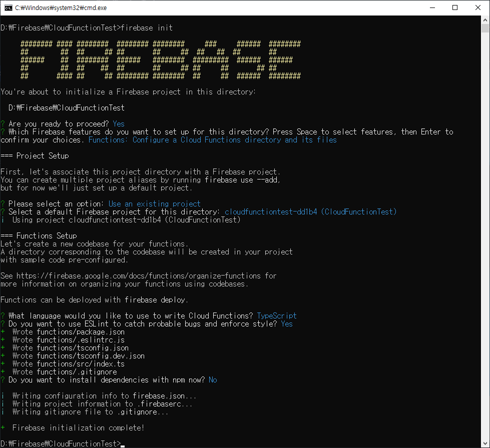Image resolution: width=490 pixels, height=448 pixels.
Task: Click 'No' answer for npm dependencies
Action: (x=213, y=380)
